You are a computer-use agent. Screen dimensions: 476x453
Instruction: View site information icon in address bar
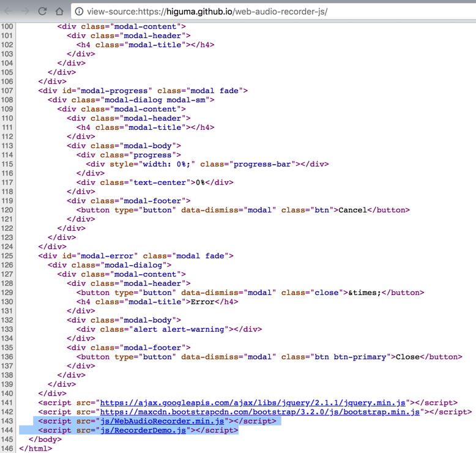click(79, 12)
